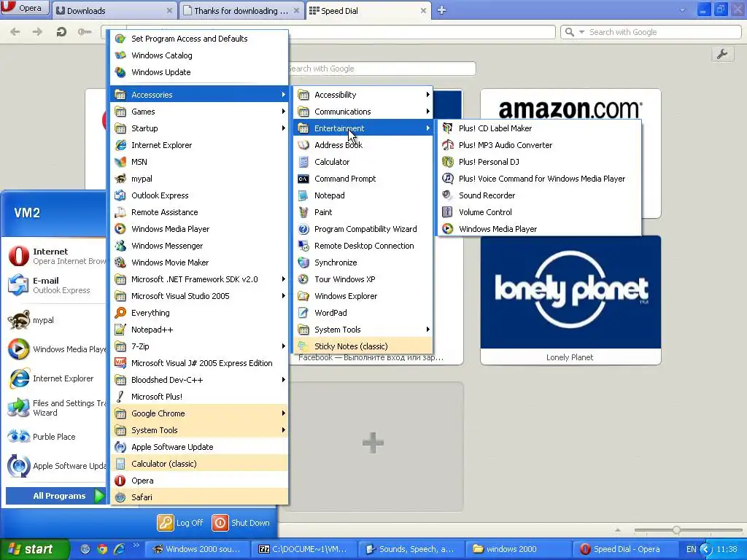The width and height of the screenshot is (747, 560).
Task: Open Notepad++ icon
Action: tap(120, 330)
